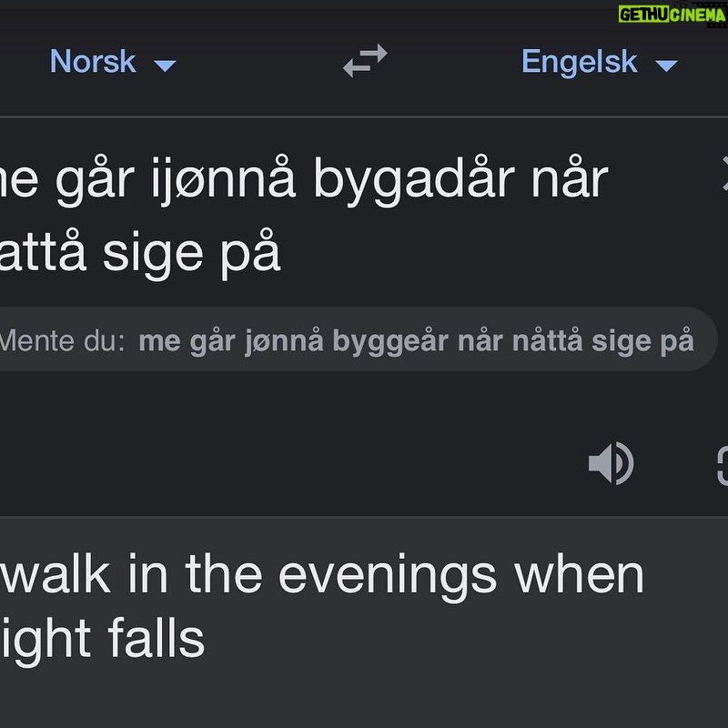This screenshot has width=728, height=728.
Task: Click the GETHU CINEMA watermark logo
Action: pyautogui.click(x=672, y=15)
